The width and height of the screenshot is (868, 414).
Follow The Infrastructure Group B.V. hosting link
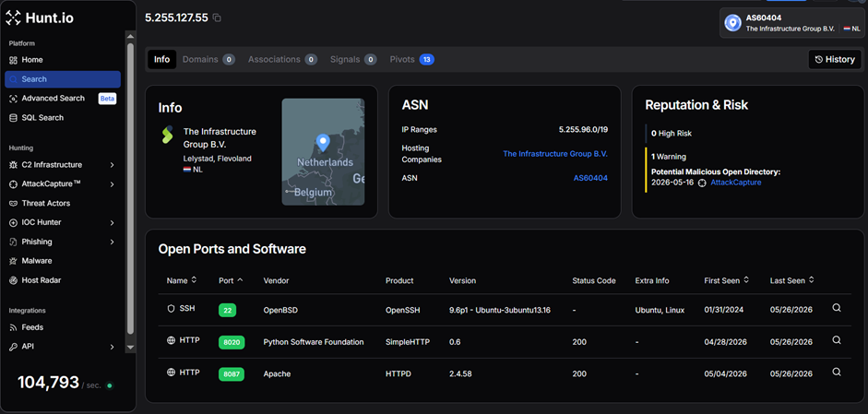click(555, 154)
